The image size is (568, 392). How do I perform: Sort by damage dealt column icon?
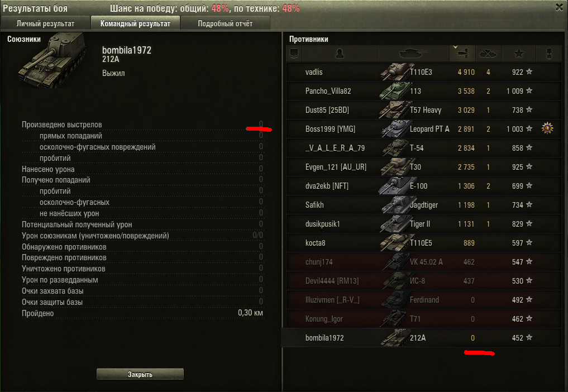462,54
